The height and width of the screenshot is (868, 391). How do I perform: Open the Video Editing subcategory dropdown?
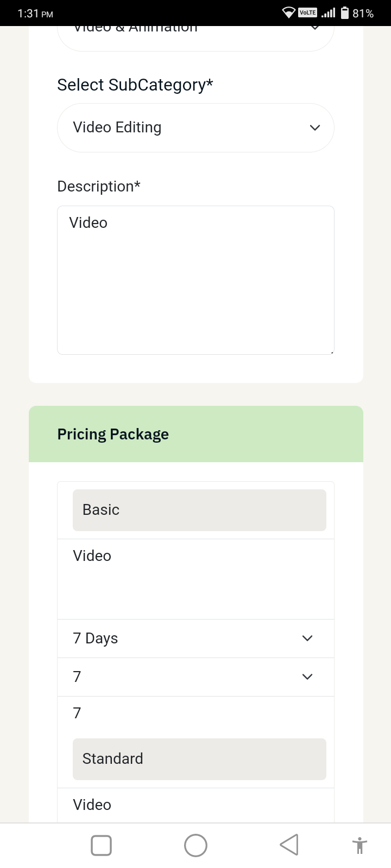click(x=195, y=127)
